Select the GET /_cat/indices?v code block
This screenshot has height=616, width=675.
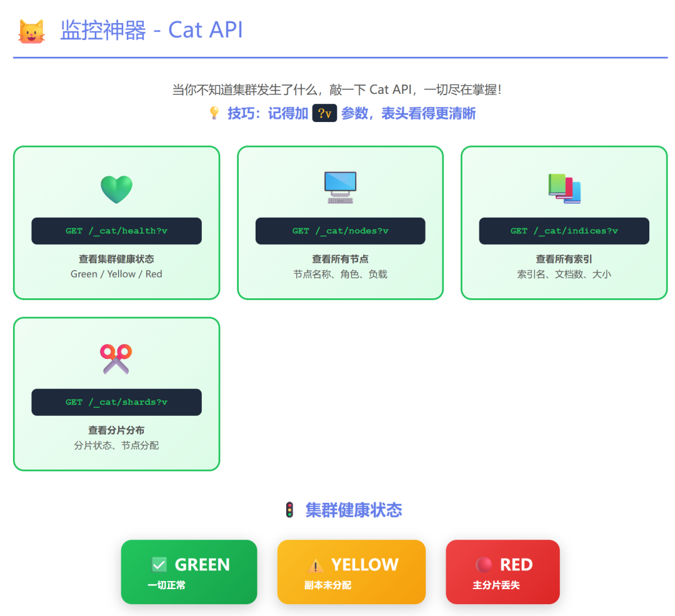pyautogui.click(x=564, y=231)
